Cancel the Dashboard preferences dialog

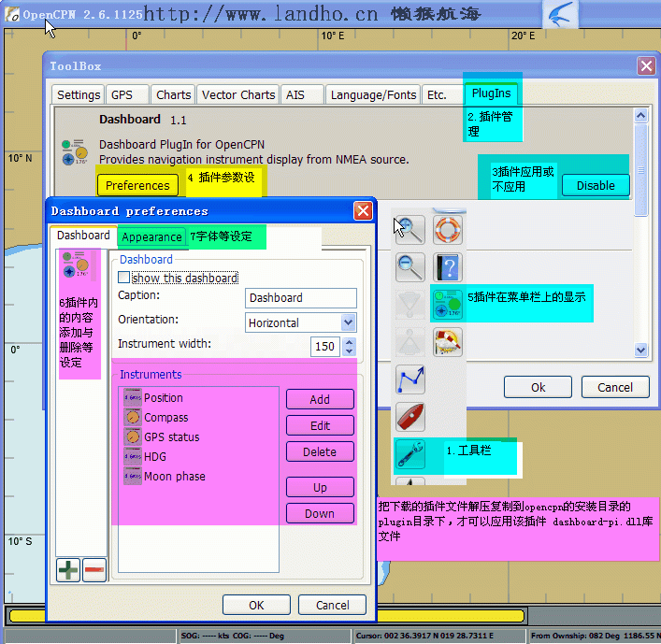332,606
